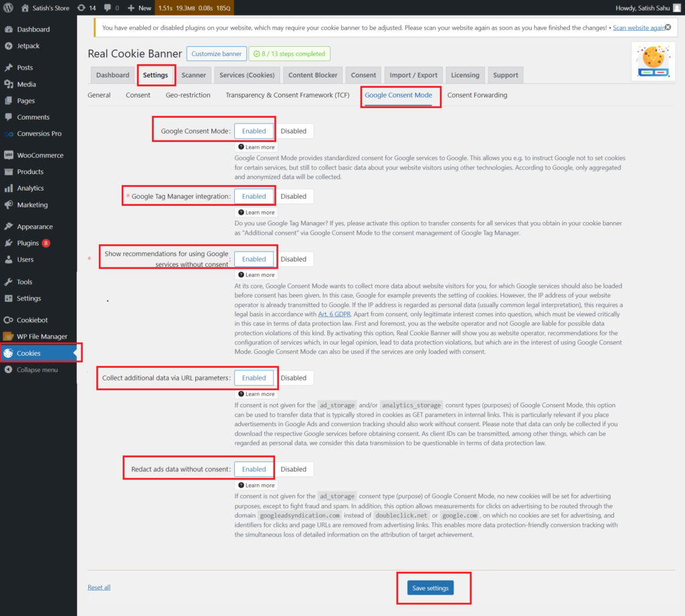Screen dimensions: 685x616
Task: Select Transparency & Consent Framework (TCF) sub-tab
Action: coord(288,95)
